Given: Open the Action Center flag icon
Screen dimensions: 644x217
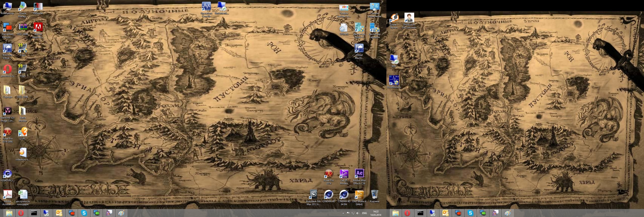Looking at the screenshot, I should click(348, 213).
